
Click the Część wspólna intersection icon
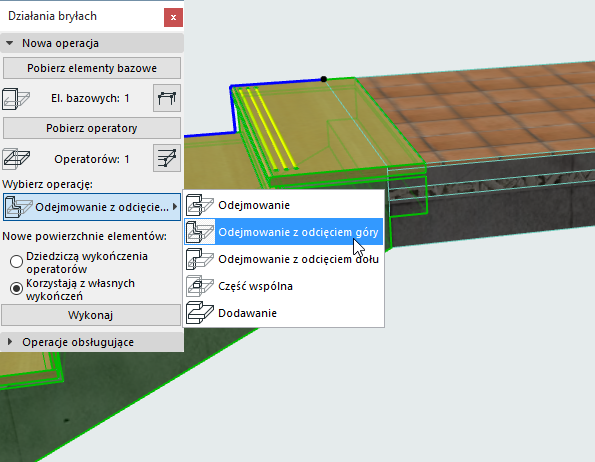200,286
